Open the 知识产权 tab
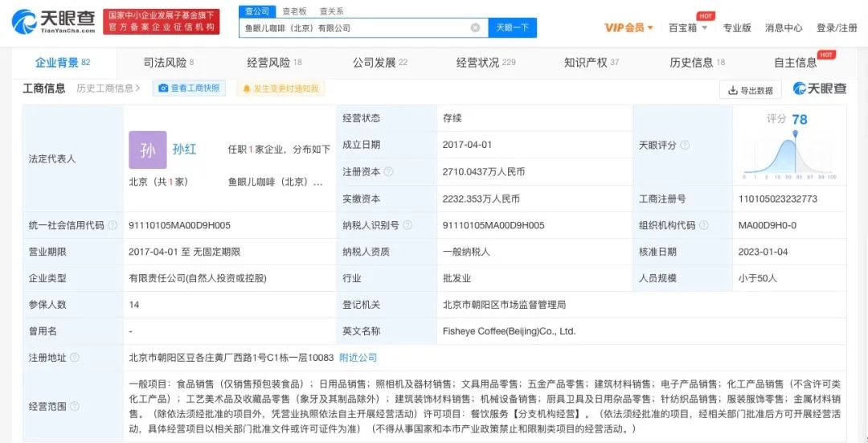 pos(592,63)
